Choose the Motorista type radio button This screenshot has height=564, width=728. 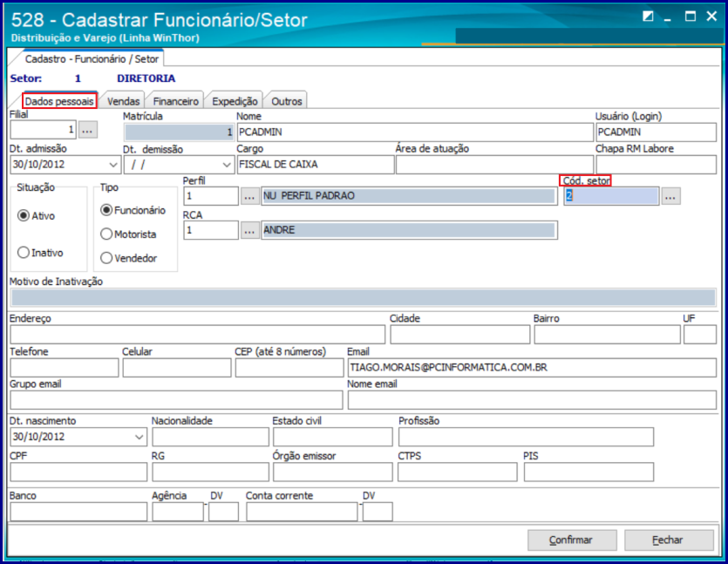(106, 234)
